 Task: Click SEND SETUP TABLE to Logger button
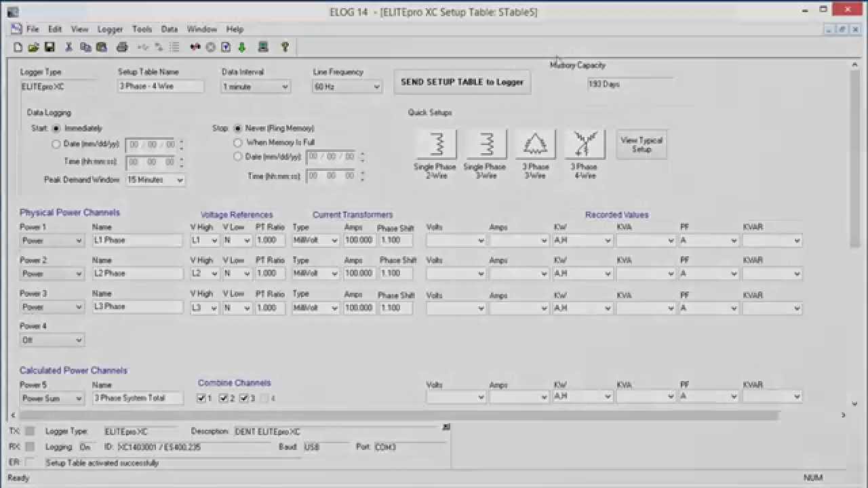[462, 82]
